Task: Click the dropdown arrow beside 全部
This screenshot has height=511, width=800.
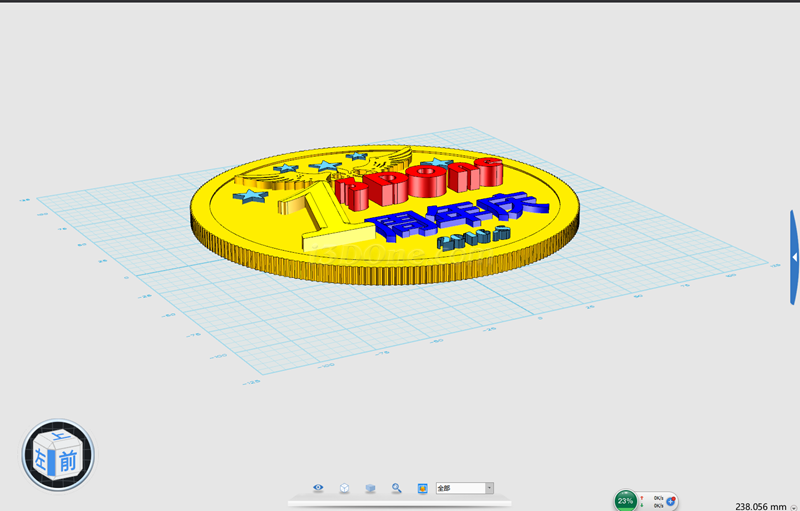Action: [489, 488]
